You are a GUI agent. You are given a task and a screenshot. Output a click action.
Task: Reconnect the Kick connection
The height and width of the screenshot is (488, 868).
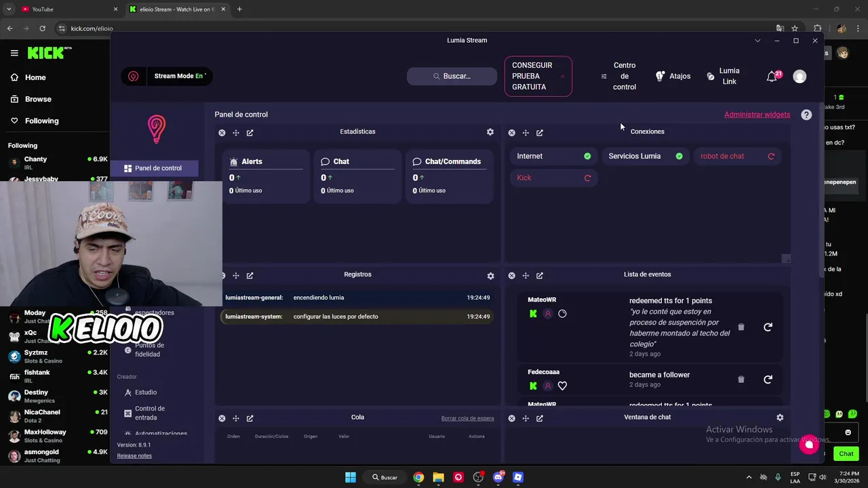pos(587,178)
